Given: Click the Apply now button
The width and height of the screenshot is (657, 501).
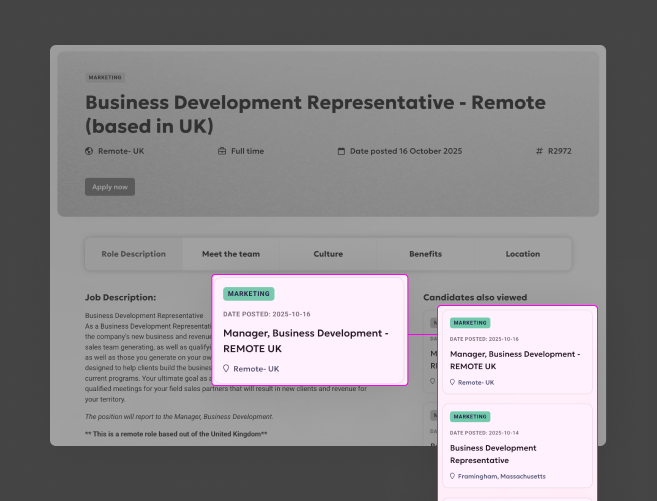Looking at the screenshot, I should pos(110,187).
